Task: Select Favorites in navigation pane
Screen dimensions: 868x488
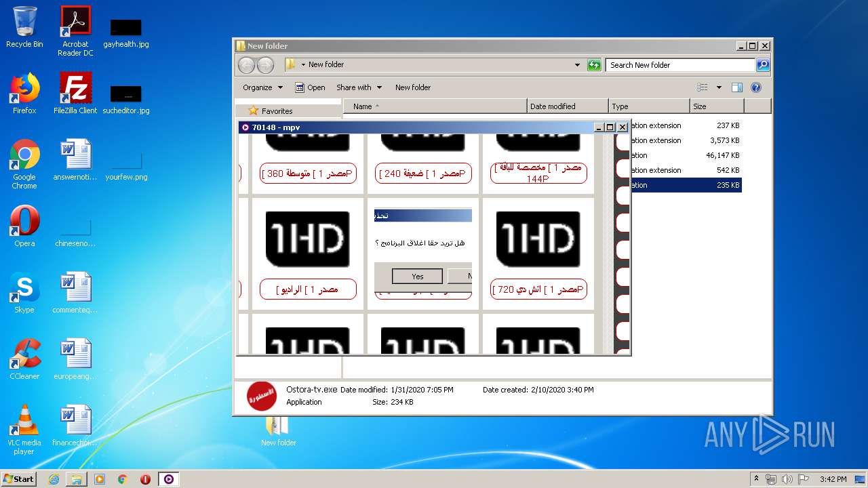Action: point(277,111)
